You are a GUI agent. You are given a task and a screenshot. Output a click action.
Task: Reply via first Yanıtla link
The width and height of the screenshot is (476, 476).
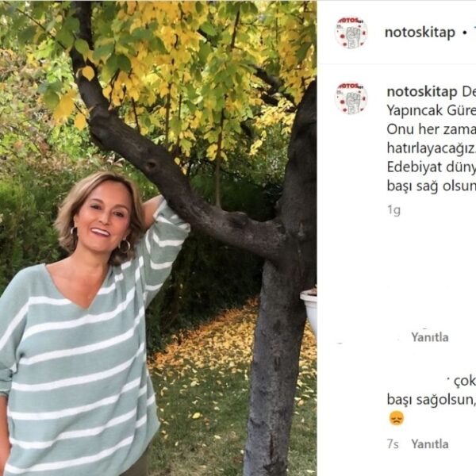[x=429, y=337]
